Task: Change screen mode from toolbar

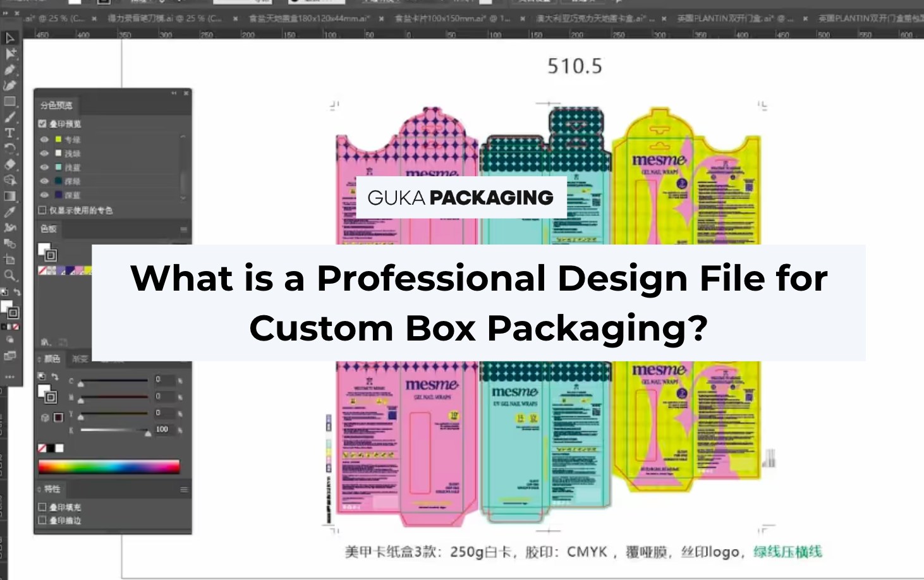Action: pyautogui.click(x=10, y=356)
